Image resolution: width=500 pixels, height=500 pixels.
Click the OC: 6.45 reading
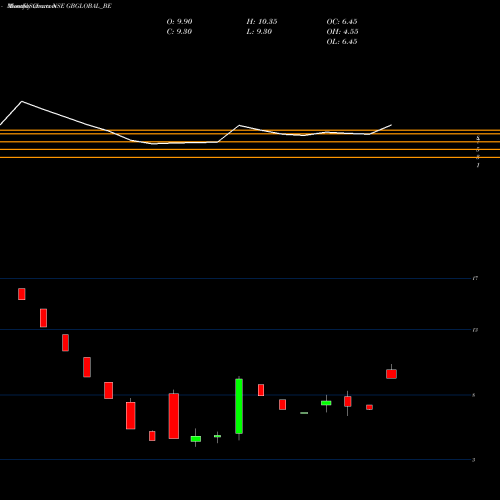[x=342, y=22]
